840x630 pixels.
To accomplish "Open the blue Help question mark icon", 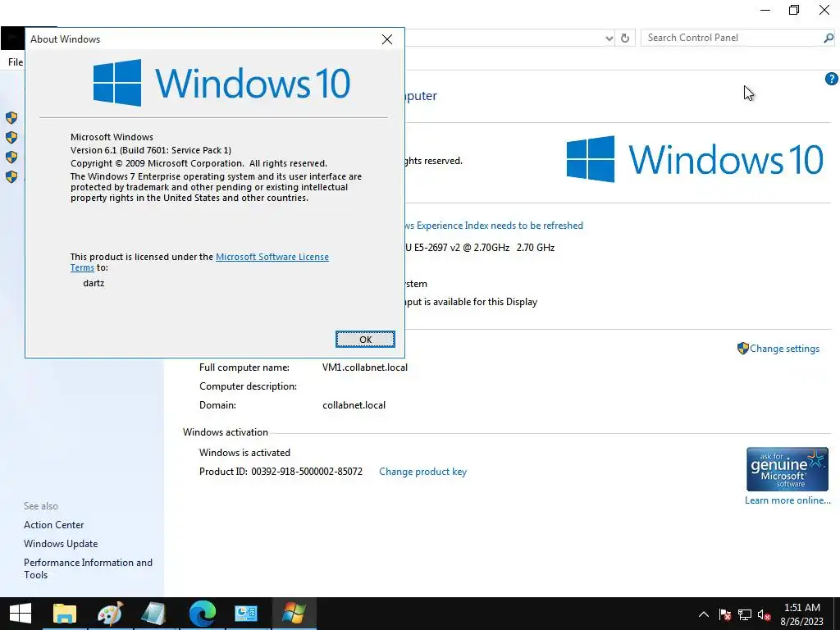I will coord(831,80).
